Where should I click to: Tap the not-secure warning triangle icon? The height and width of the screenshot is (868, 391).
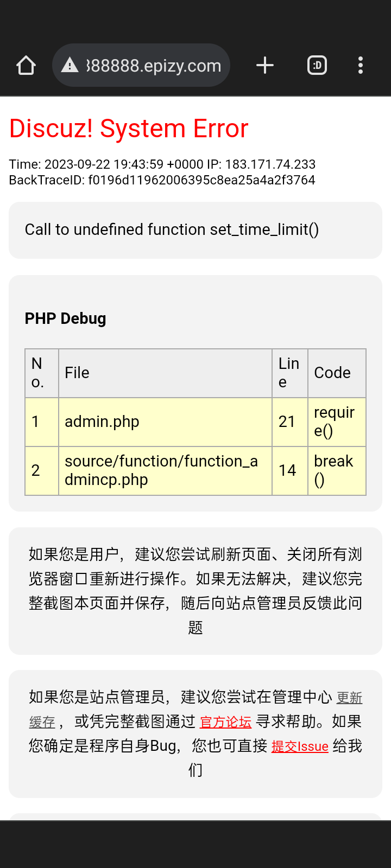(70, 66)
